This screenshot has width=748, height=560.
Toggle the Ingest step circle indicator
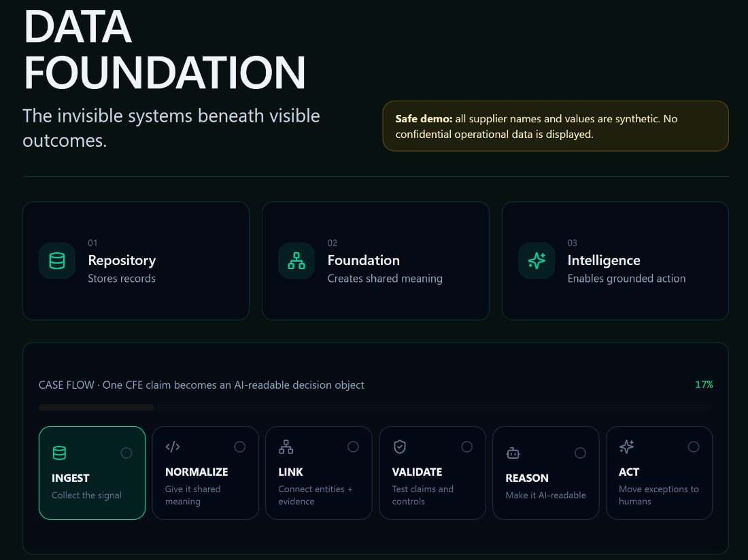click(126, 453)
